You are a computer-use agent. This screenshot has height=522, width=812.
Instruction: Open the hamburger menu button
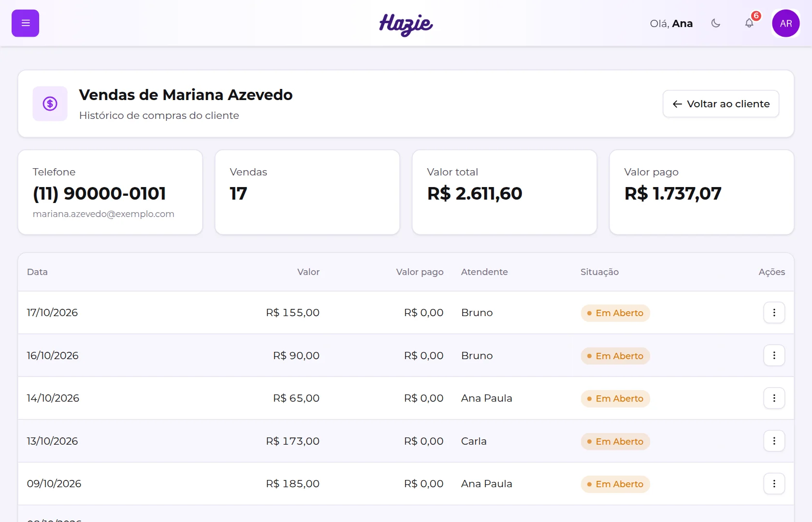[25, 23]
